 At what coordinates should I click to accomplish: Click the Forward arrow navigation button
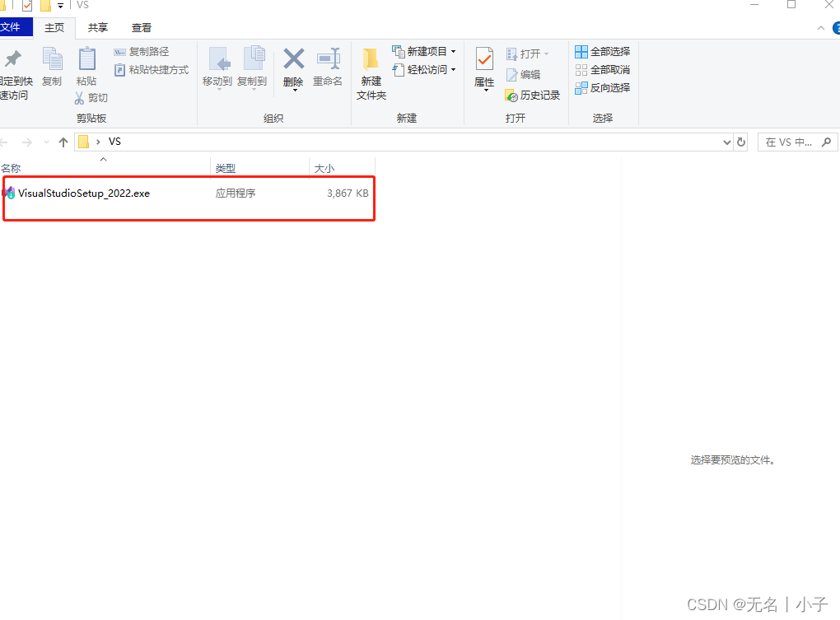point(27,142)
